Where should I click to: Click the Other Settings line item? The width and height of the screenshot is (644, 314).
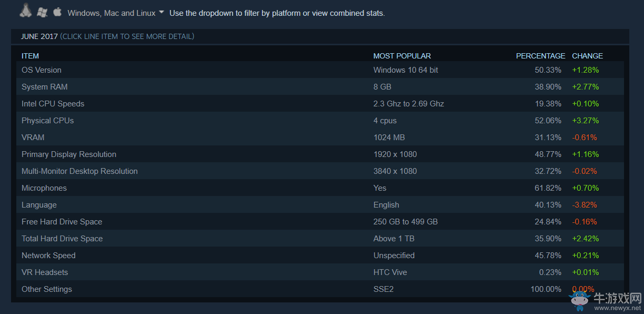click(x=320, y=289)
